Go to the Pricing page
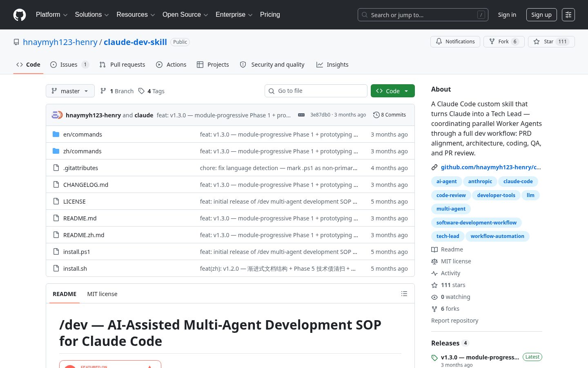588x368 pixels. [270, 15]
